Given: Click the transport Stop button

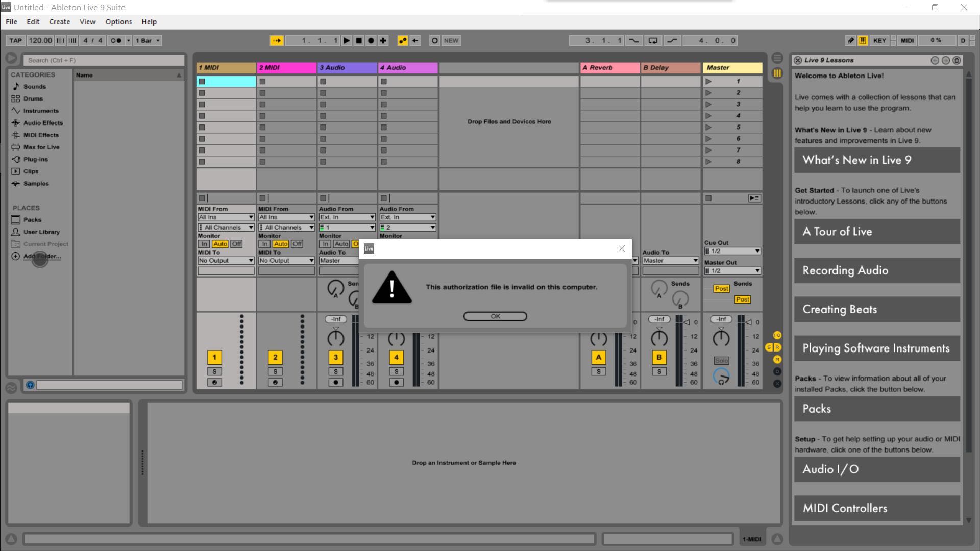Looking at the screenshot, I should [359, 41].
